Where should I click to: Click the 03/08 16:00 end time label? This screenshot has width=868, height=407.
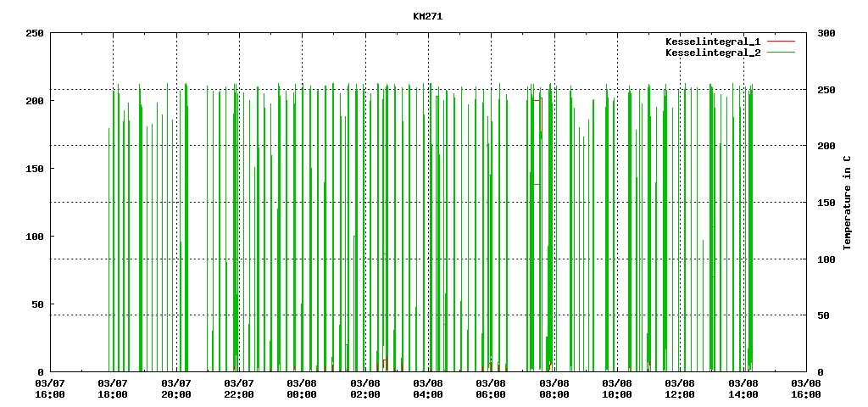click(x=805, y=388)
